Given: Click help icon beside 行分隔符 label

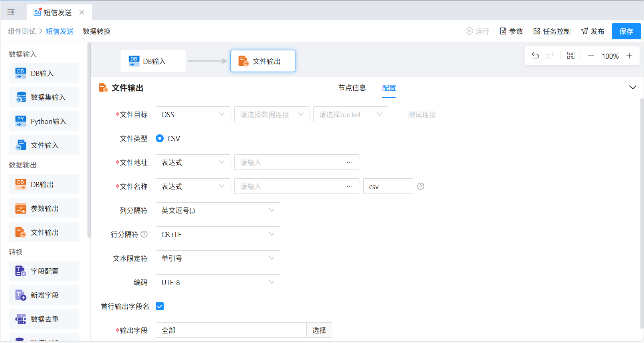Looking at the screenshot, I should point(144,234).
